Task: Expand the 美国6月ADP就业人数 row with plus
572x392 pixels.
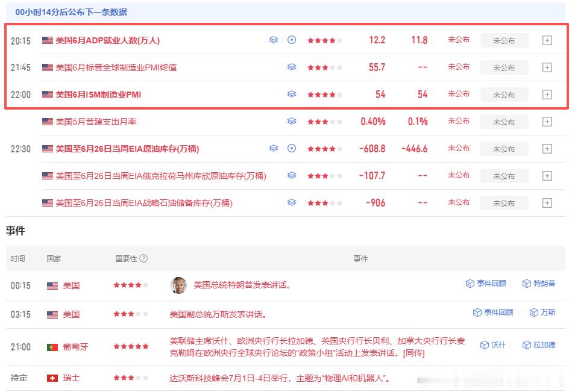Action: click(x=547, y=40)
